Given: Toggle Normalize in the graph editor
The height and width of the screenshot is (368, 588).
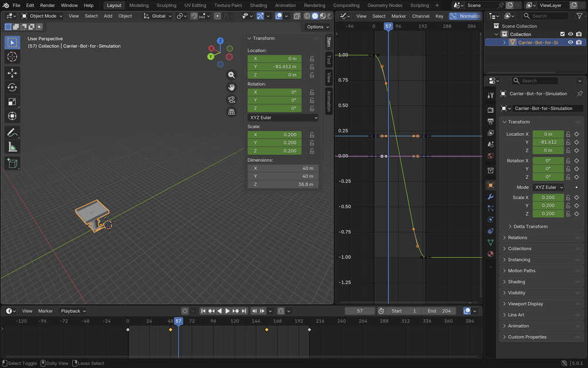Looking at the screenshot, I should pos(465,16).
